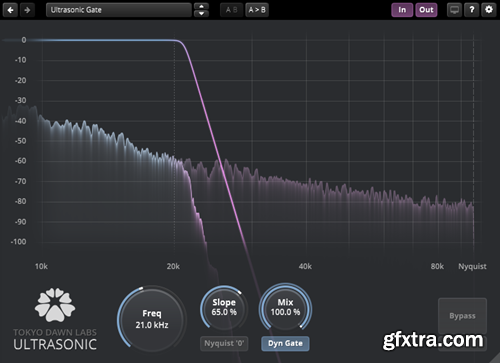Click the 40k frequency axis label

305,266
